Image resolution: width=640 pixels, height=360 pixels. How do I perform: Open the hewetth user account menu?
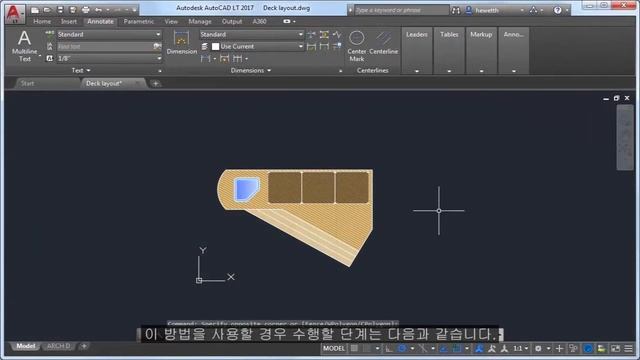(x=495, y=10)
